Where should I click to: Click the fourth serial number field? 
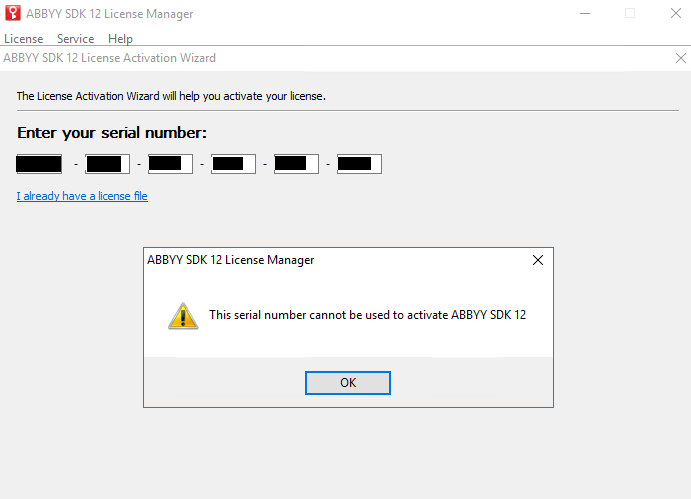(234, 164)
